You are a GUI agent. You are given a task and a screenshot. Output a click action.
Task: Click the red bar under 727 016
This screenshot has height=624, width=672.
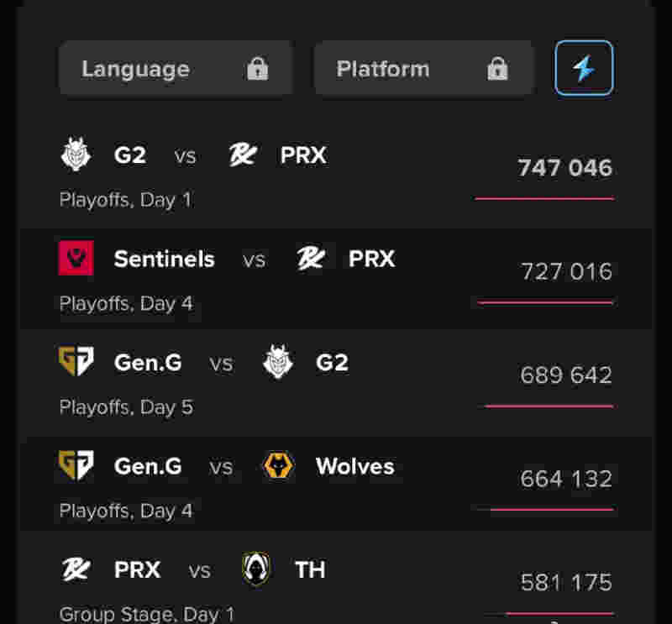tap(545, 302)
